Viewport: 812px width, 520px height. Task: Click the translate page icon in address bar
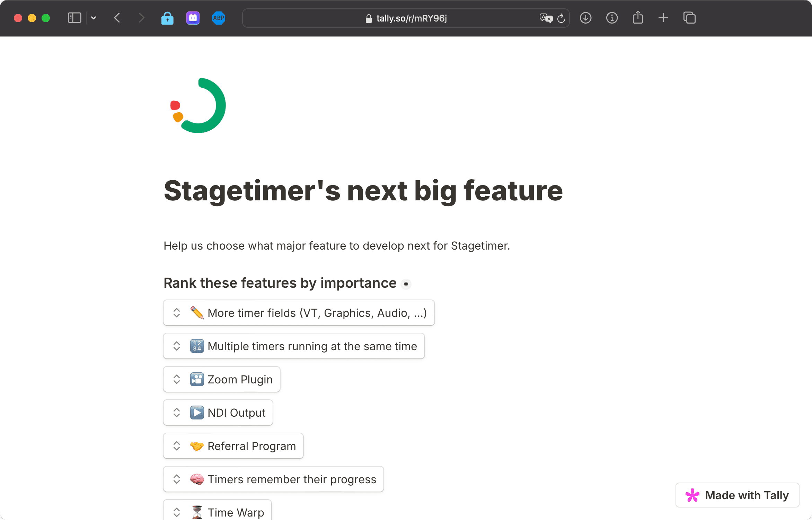546,18
